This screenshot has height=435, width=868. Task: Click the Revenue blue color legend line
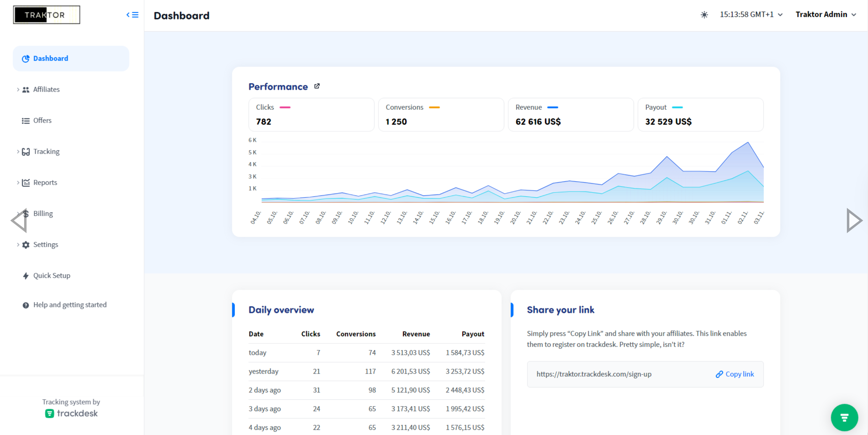(x=552, y=108)
